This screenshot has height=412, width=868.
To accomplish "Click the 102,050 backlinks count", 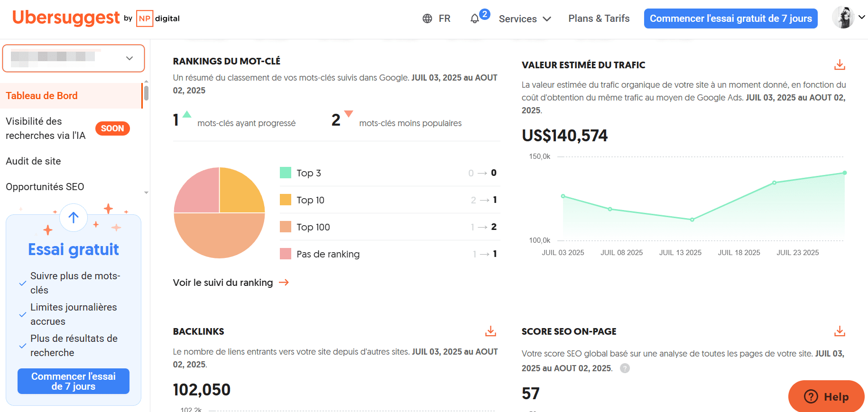I will click(x=202, y=390).
